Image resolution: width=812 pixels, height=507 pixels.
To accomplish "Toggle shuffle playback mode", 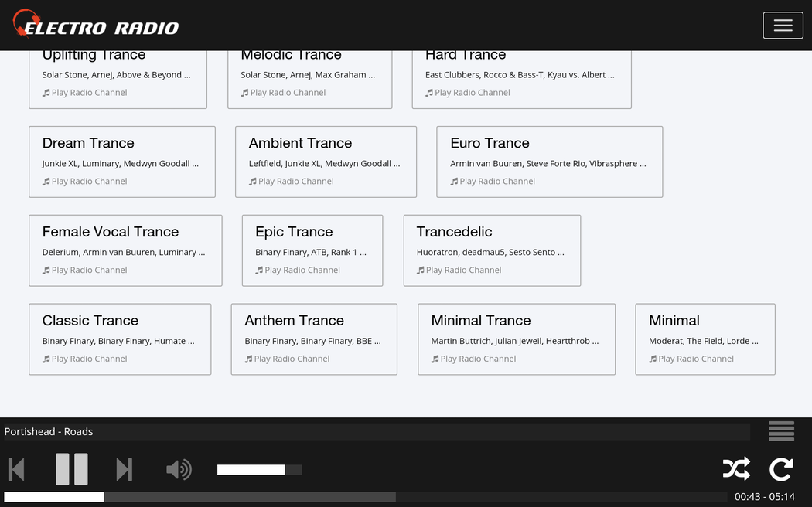I will tap(735, 469).
